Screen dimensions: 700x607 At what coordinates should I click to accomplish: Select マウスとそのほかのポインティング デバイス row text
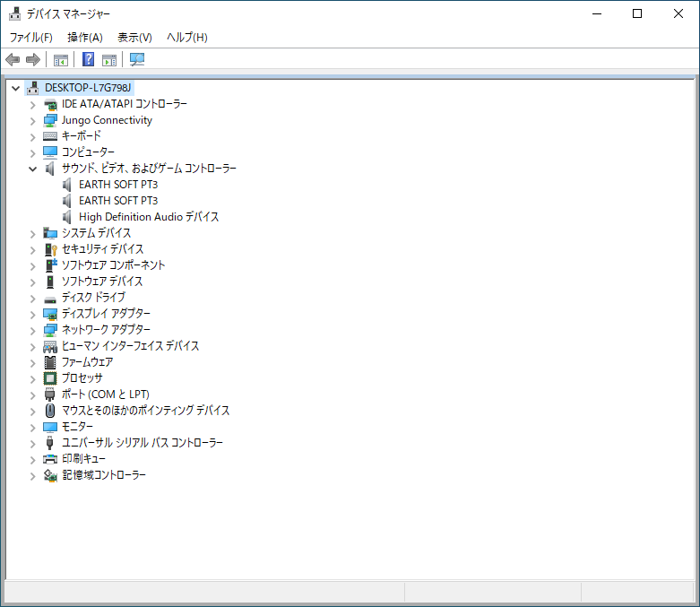145,410
